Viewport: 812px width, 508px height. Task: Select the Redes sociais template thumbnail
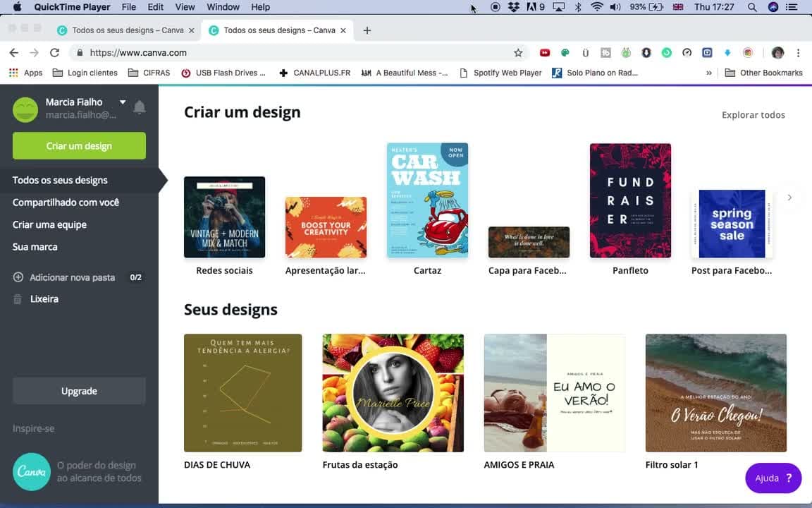224,217
